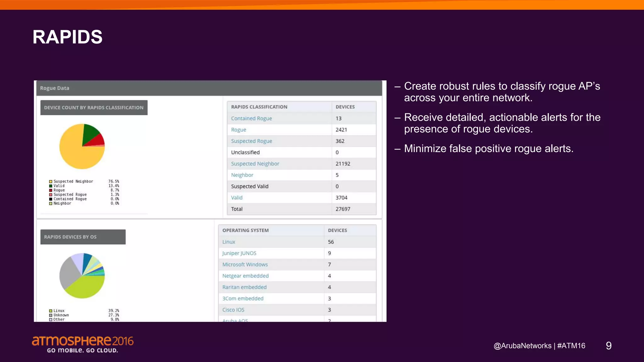Screen dimensions: 644x362
Task: Select Netgear embedded link
Action: point(245,276)
